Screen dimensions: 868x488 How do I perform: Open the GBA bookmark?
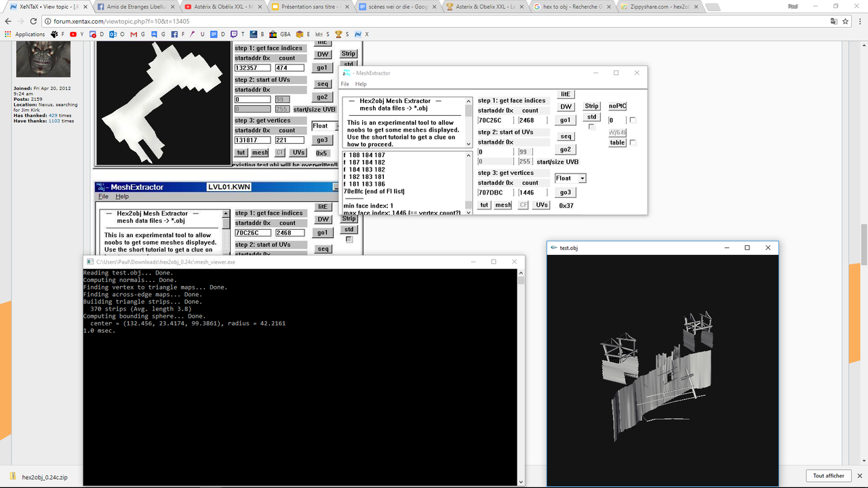tap(279, 34)
